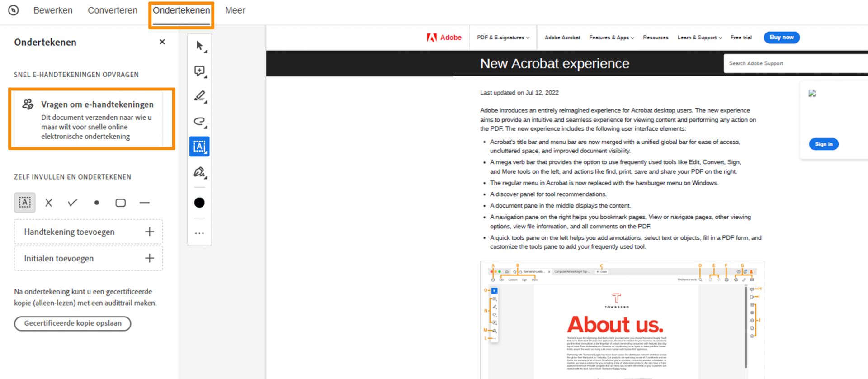Choose the checkmark fill tool
Viewport: 868px width, 379px height.
72,203
